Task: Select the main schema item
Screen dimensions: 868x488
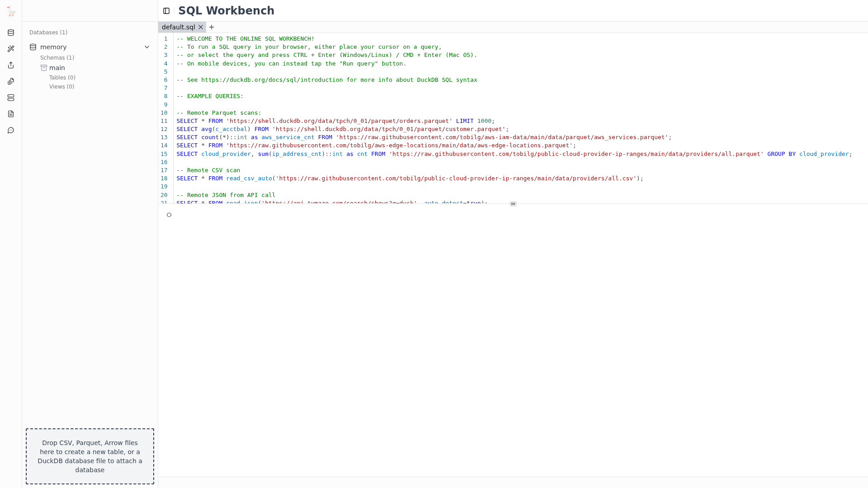Action: coord(57,68)
